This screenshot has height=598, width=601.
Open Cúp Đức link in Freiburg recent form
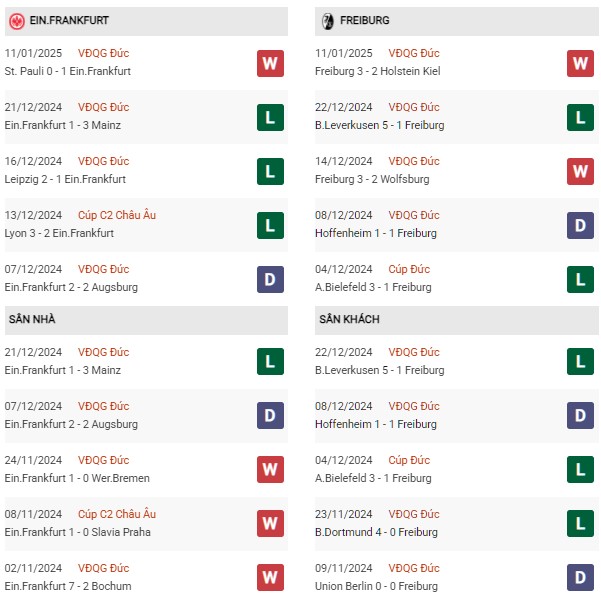point(409,269)
